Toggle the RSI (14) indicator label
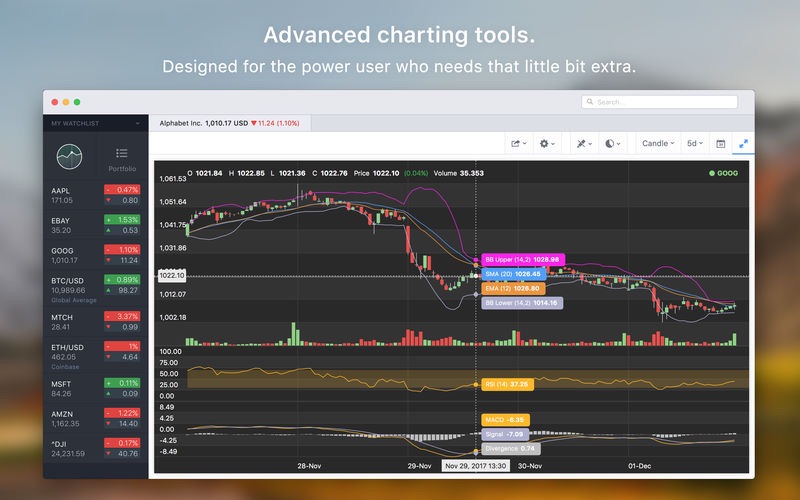 click(507, 384)
